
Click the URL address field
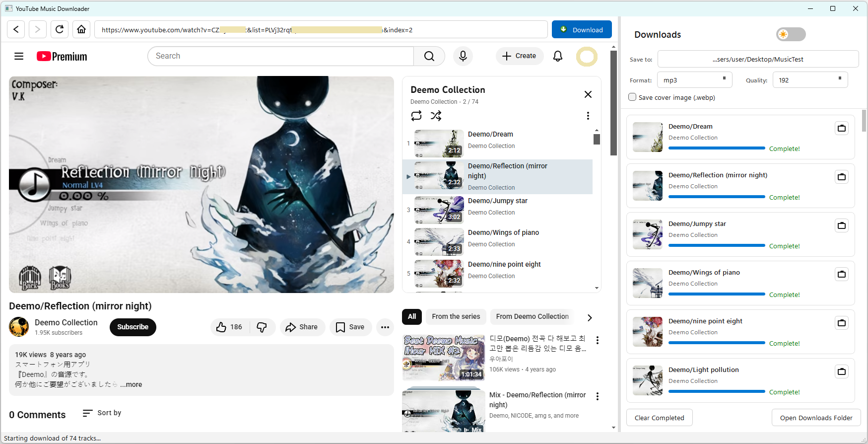pyautogui.click(x=321, y=30)
